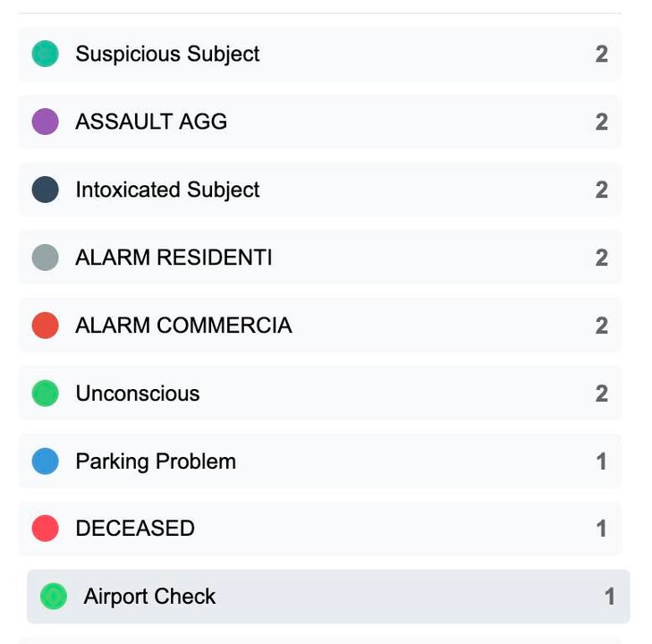652x644 pixels.
Task: Select the ASSAULT AGG label
Action: (x=151, y=122)
